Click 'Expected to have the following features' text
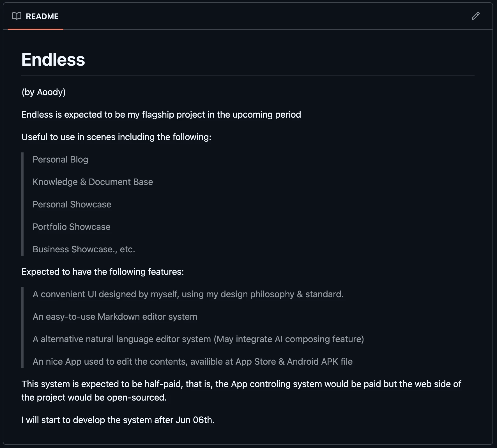This screenshot has width=497, height=448. [x=103, y=272]
